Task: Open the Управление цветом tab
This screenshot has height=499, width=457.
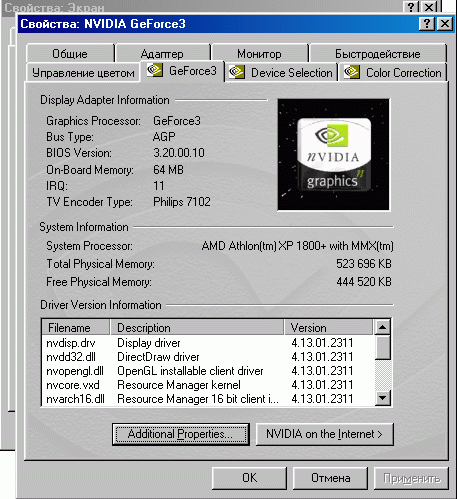Action: click(x=83, y=72)
